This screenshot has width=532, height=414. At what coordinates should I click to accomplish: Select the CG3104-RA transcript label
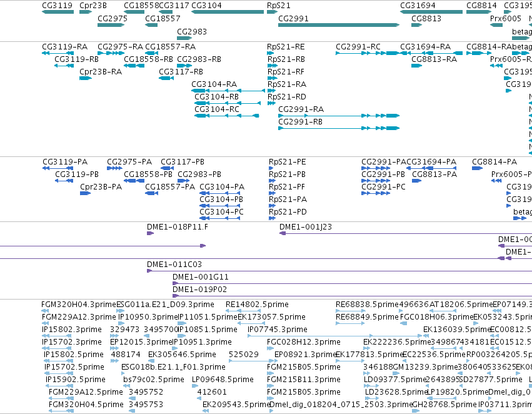(214, 84)
